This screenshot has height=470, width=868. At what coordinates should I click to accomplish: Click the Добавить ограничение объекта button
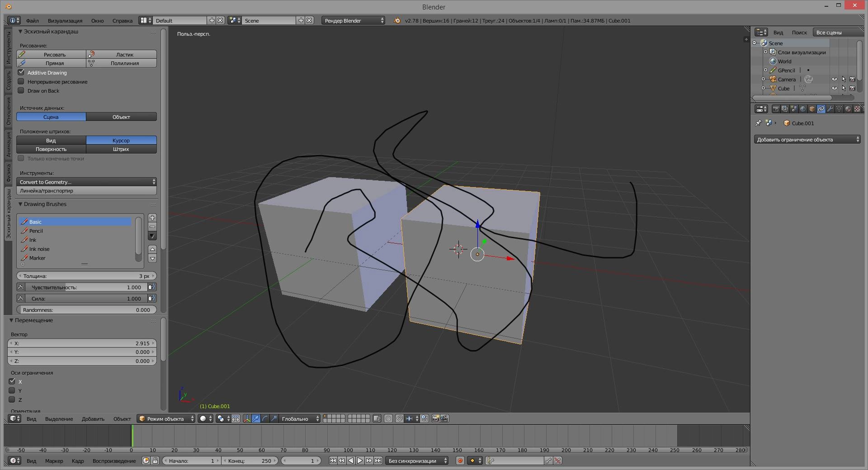pos(807,140)
